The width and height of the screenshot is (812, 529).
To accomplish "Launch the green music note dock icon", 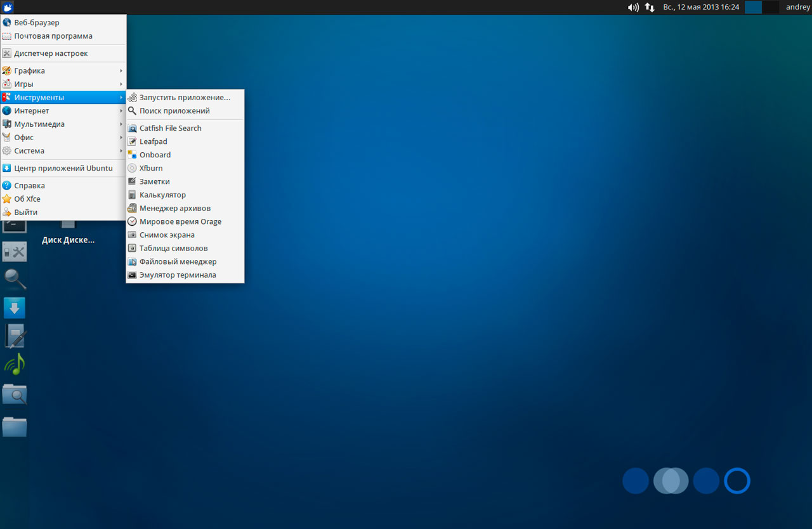I will [x=15, y=364].
